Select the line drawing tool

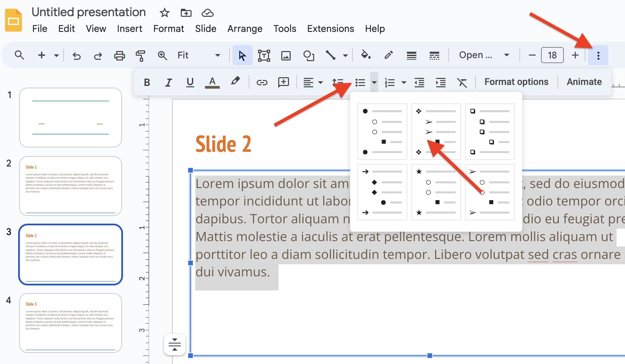point(331,55)
